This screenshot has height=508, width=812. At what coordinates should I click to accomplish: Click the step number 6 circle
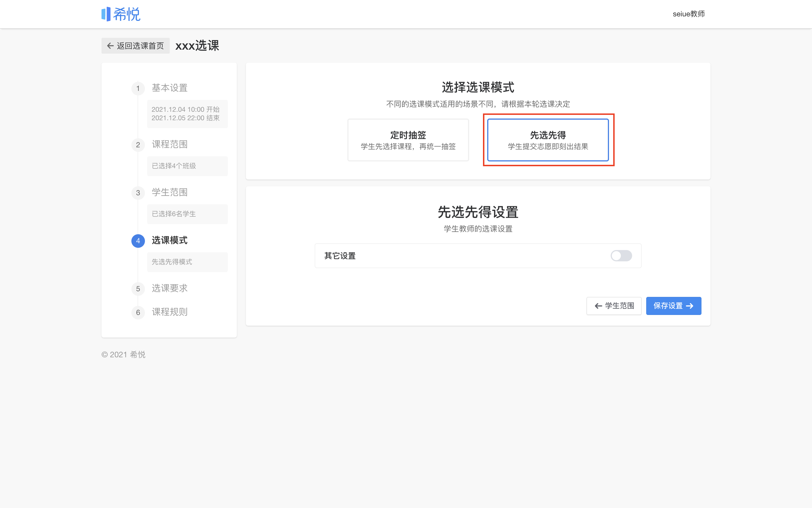[x=138, y=312]
